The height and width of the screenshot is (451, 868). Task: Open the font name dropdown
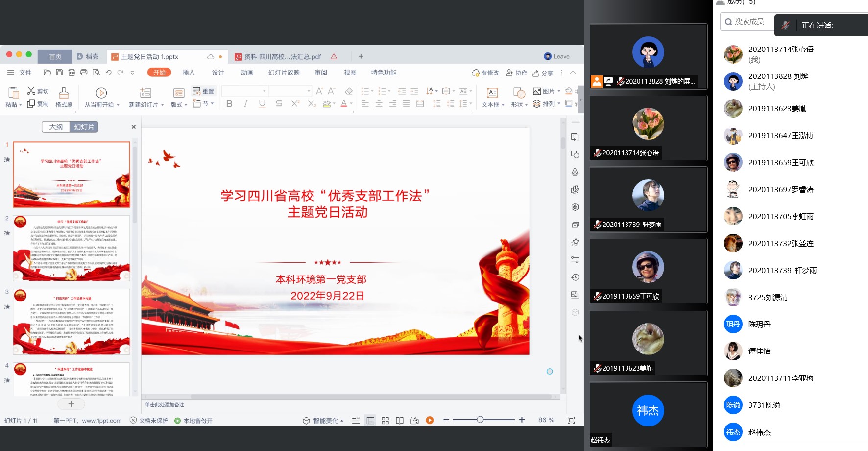tap(264, 91)
